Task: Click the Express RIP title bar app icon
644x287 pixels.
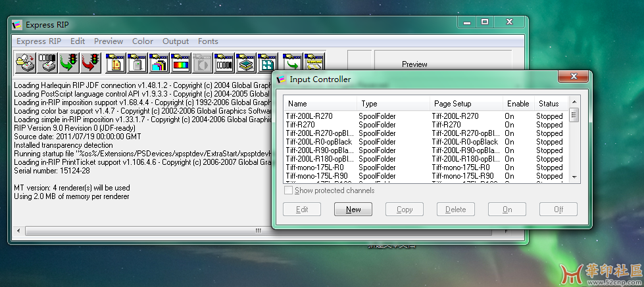Action: tap(17, 25)
